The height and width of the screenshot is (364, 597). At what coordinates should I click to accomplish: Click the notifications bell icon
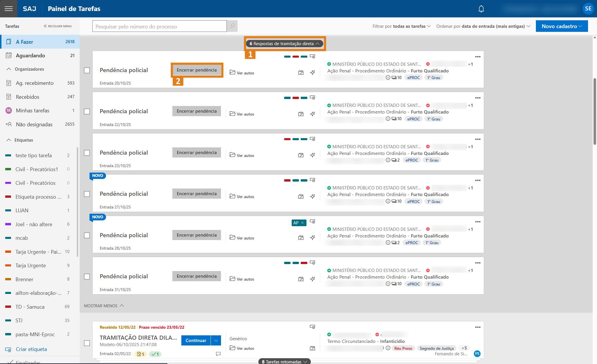481,9
